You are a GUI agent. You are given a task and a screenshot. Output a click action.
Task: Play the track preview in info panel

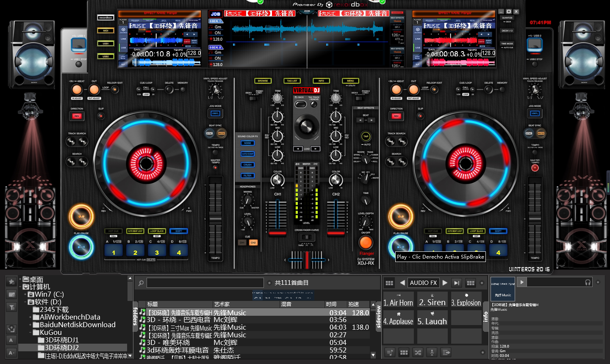522,282
